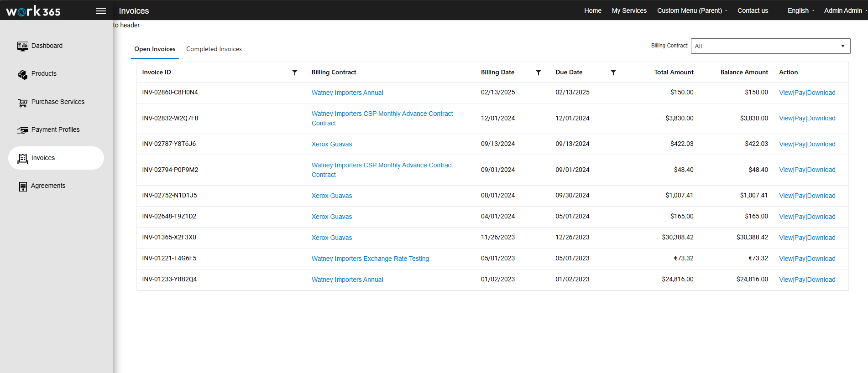Open CSP Monthly Advance contract for INV-02794-P0P9M2
This screenshot has width=868, height=373.
(382, 170)
